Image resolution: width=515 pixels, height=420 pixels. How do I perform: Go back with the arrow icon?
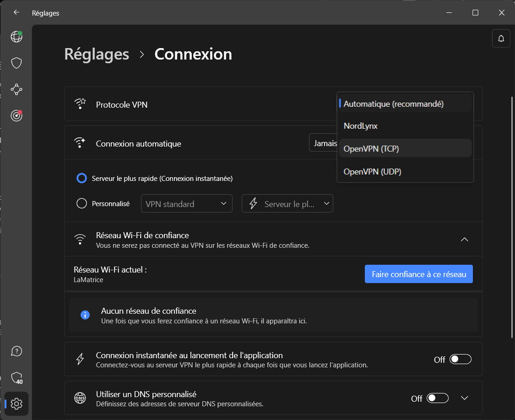coord(16,12)
